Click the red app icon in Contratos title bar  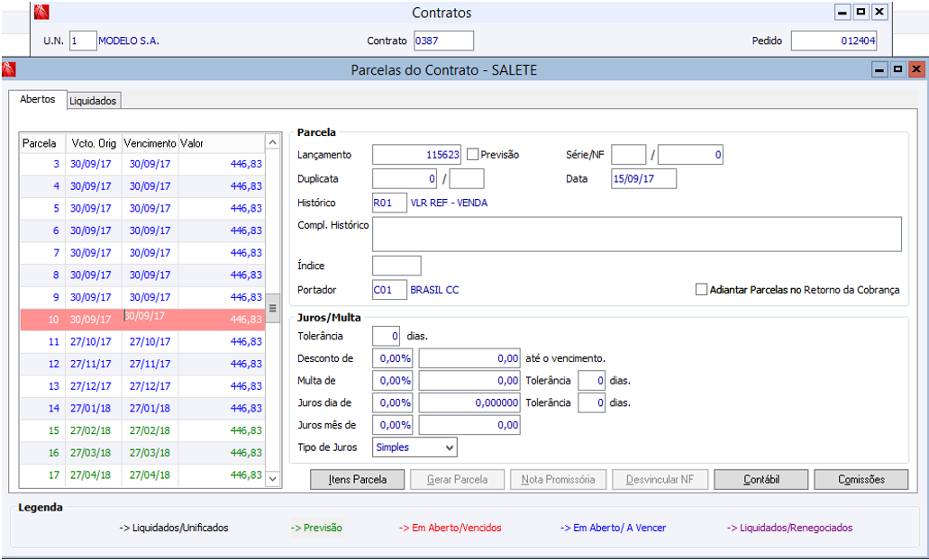[x=41, y=13]
